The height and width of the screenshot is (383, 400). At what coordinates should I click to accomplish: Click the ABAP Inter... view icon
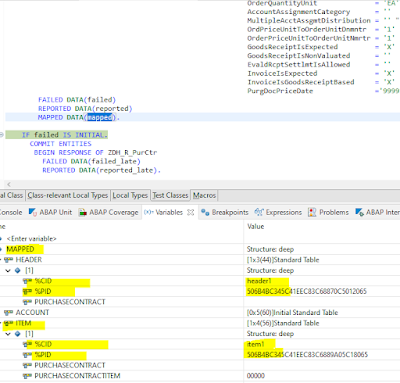coord(359,212)
